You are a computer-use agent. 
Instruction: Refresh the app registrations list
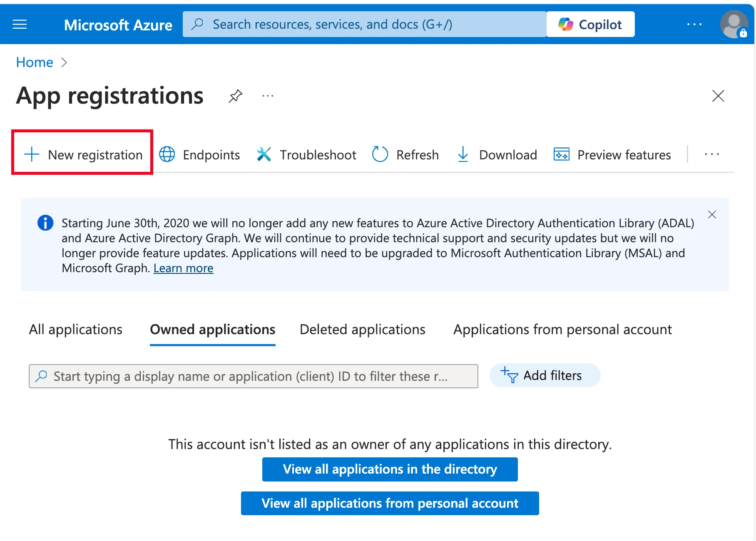click(x=405, y=155)
